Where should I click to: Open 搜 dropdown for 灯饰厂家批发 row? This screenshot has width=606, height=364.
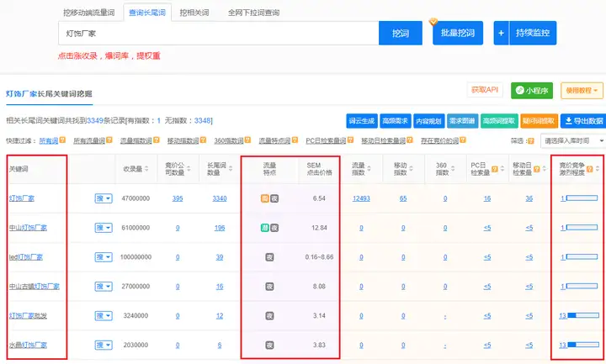104,316
